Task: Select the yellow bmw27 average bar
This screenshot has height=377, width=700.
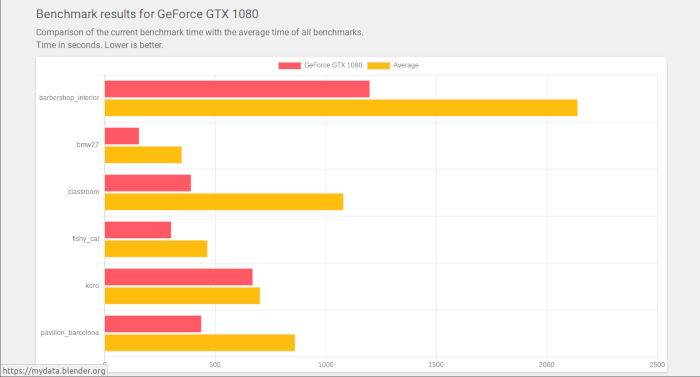Action: tap(143, 155)
